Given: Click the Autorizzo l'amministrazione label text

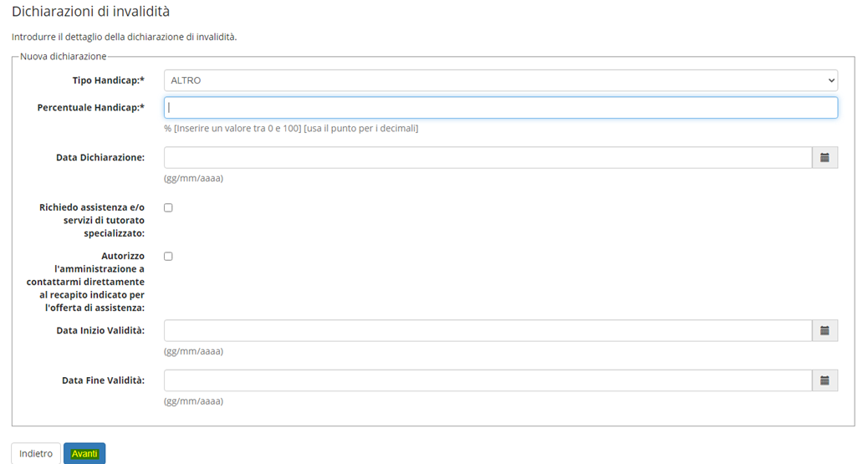Looking at the screenshot, I should pyautogui.click(x=85, y=282).
